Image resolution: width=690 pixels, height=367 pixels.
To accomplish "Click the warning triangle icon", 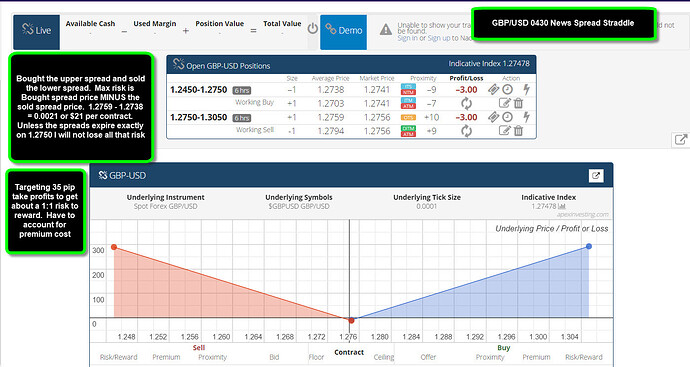I will coord(386,29).
